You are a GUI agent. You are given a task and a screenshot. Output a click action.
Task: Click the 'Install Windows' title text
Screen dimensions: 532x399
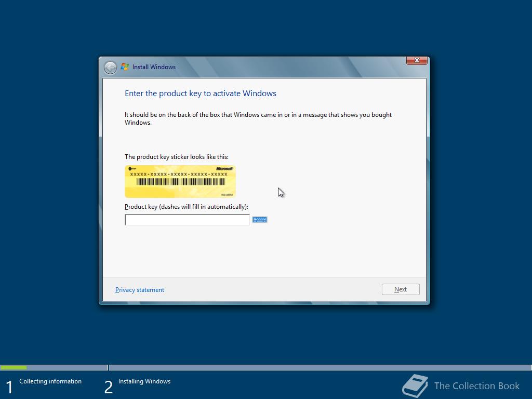(x=154, y=67)
